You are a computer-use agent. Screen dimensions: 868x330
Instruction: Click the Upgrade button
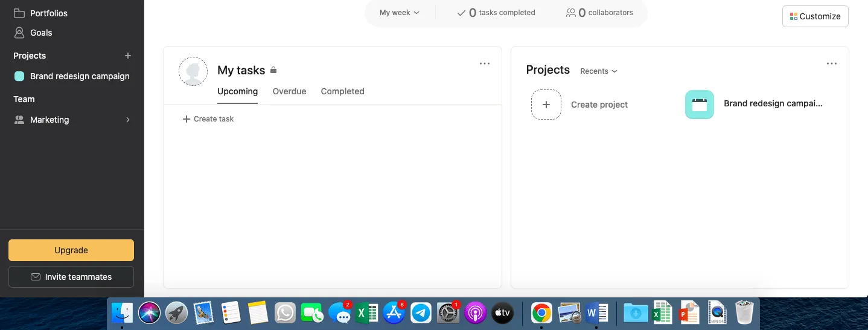(x=71, y=250)
